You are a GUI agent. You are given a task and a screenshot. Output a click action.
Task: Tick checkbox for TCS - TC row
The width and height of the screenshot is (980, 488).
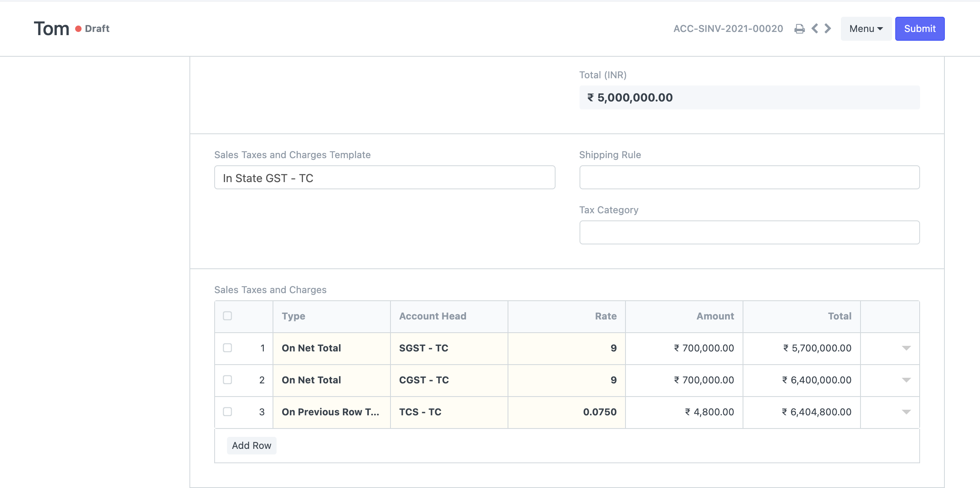point(227,412)
